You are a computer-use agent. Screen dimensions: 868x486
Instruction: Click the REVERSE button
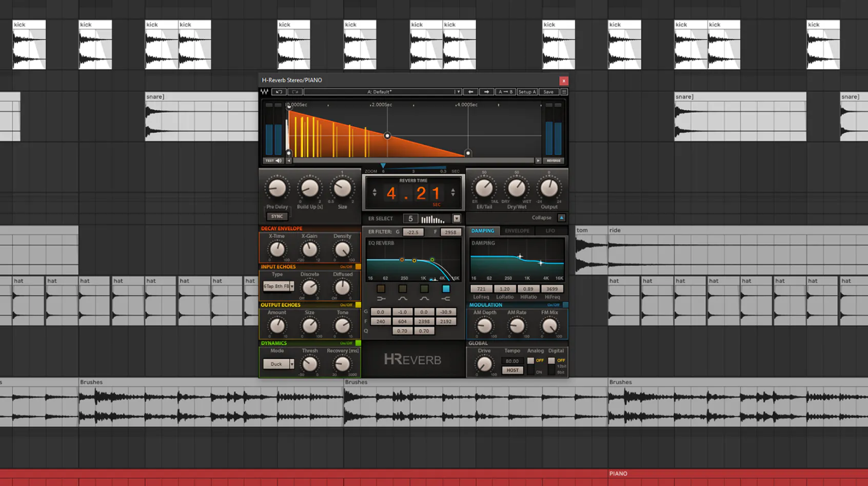pos(554,160)
